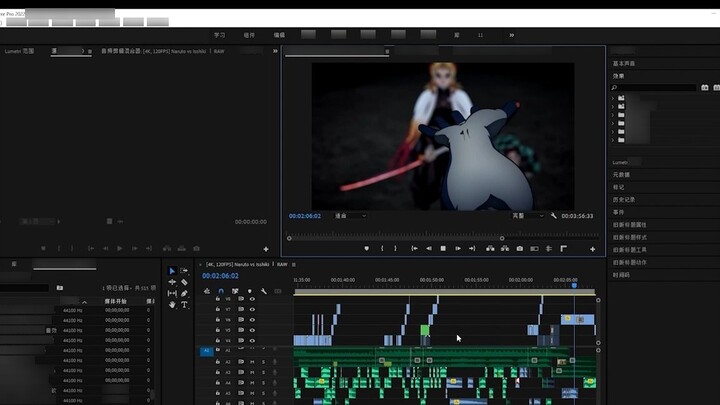Select the Hand tool
The height and width of the screenshot is (405, 720).
[172, 304]
